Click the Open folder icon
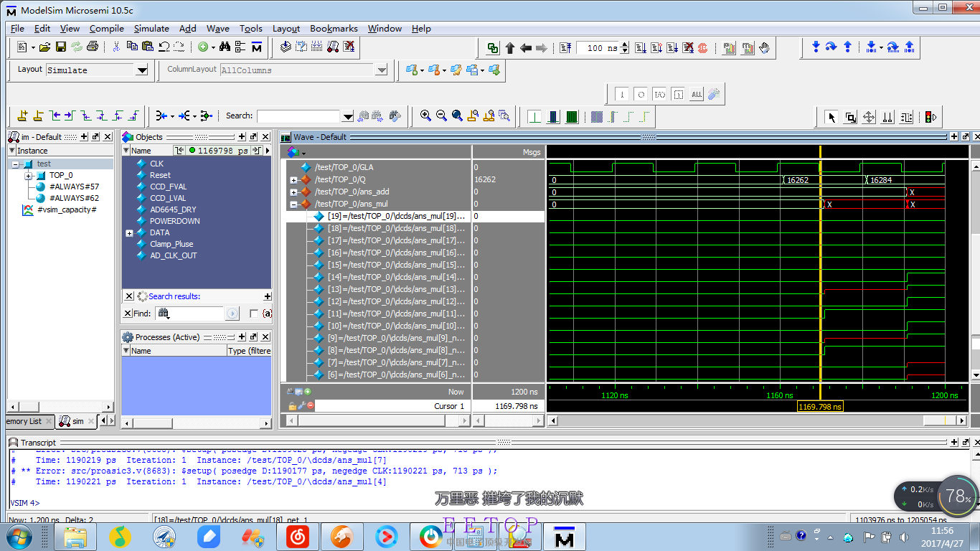980x551 pixels. pos(44,47)
